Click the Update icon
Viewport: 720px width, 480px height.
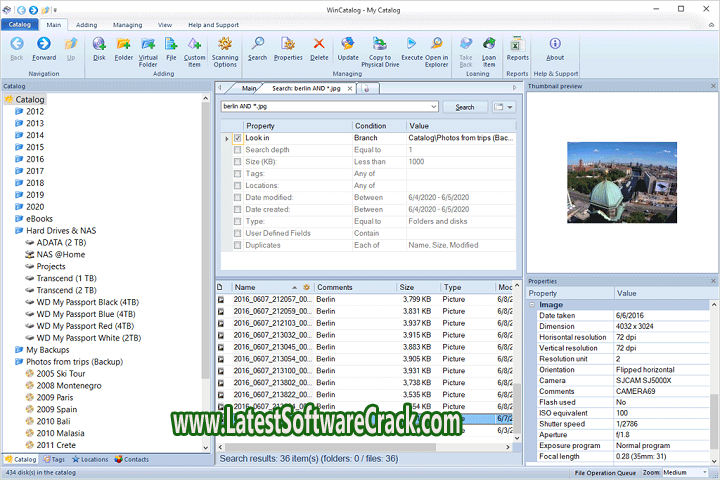tap(348, 44)
